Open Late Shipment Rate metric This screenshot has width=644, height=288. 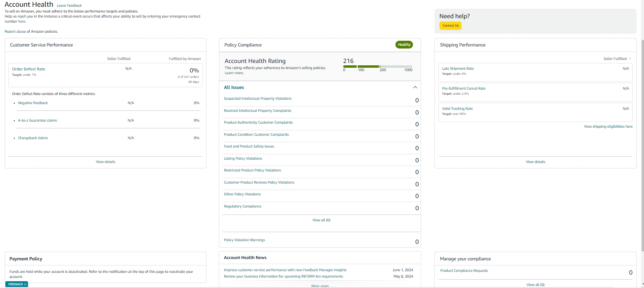(458, 68)
